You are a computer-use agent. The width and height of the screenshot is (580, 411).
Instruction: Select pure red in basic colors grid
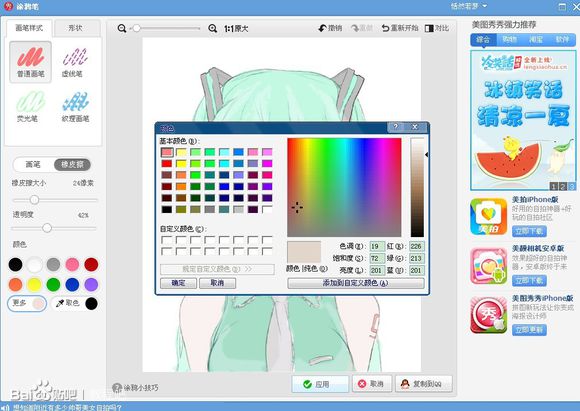167,164
